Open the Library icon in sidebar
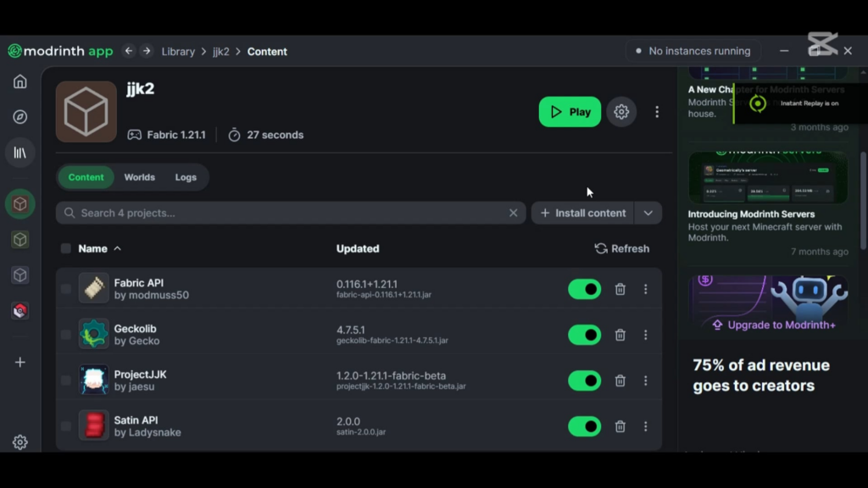Viewport: 868px width, 488px height. tap(20, 152)
